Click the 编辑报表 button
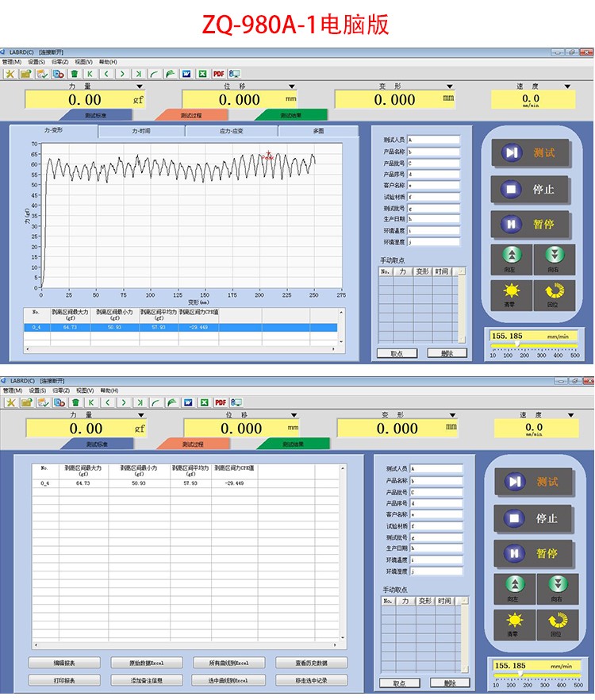 64,663
